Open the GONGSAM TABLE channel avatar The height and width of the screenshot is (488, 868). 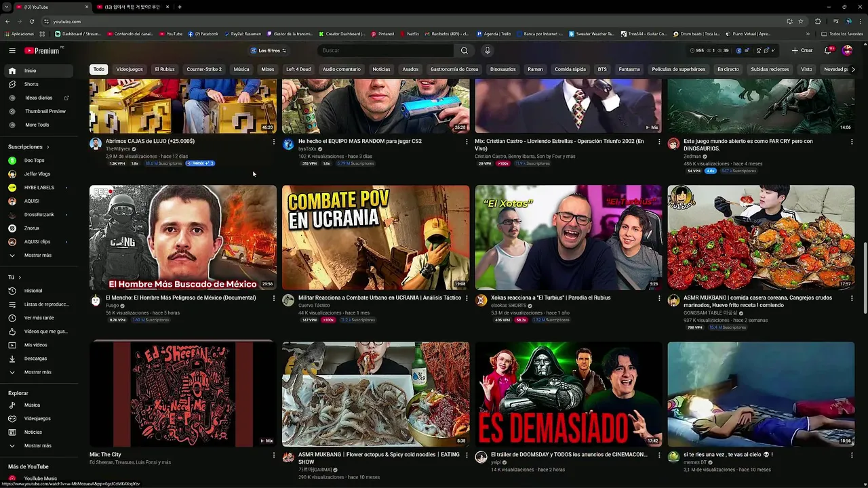tap(673, 300)
